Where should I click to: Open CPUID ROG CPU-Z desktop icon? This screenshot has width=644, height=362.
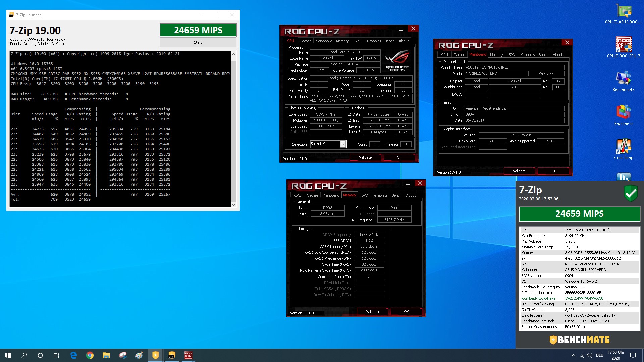pyautogui.click(x=624, y=47)
